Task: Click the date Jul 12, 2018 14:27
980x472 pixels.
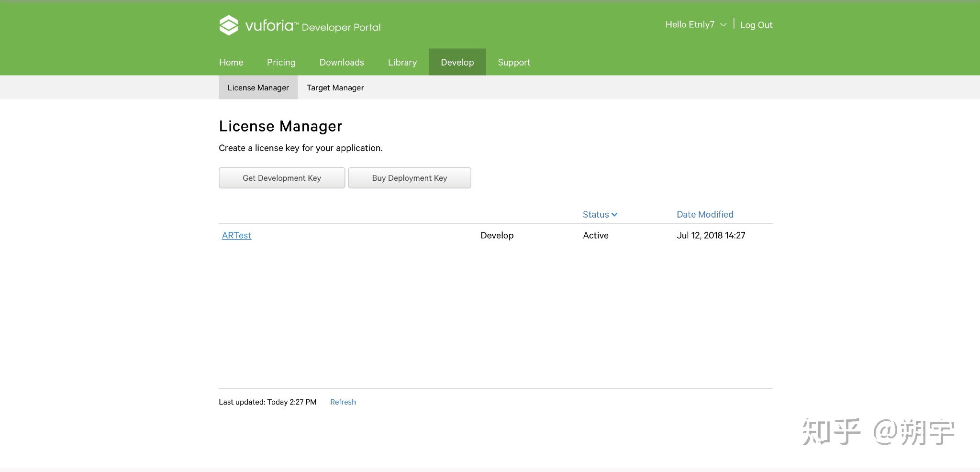Action: [711, 235]
